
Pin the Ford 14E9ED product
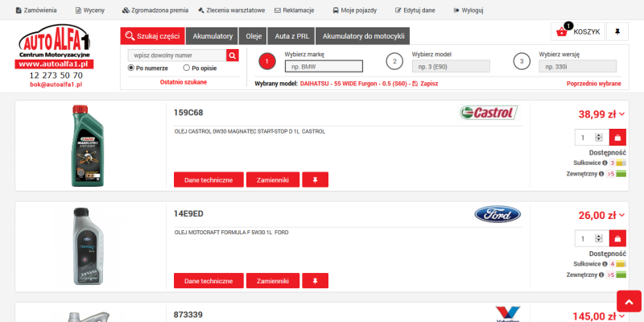(315, 281)
